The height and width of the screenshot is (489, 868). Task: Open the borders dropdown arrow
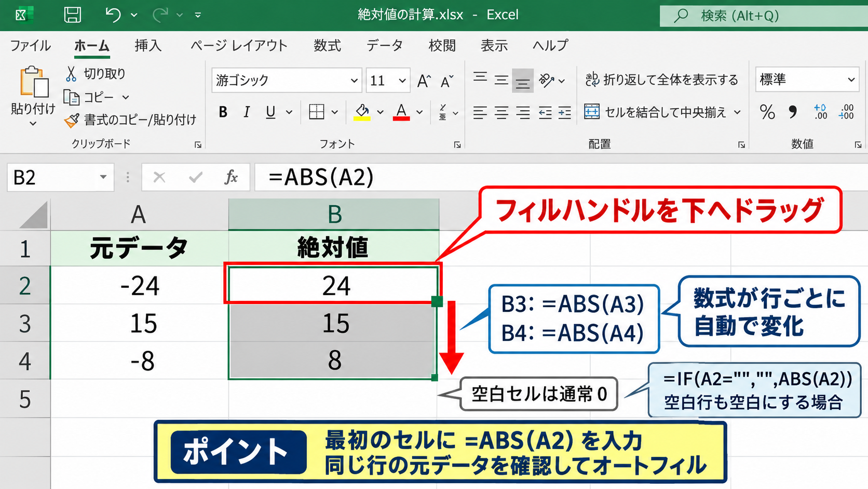click(x=335, y=112)
